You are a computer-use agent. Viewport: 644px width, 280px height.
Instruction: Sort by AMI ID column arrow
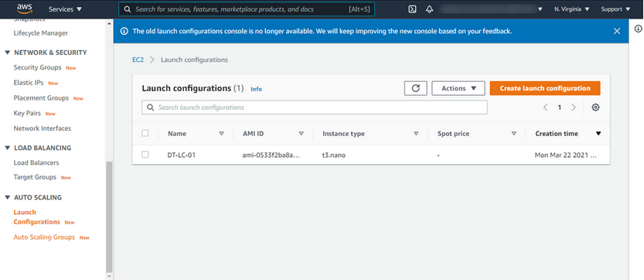[301, 134]
